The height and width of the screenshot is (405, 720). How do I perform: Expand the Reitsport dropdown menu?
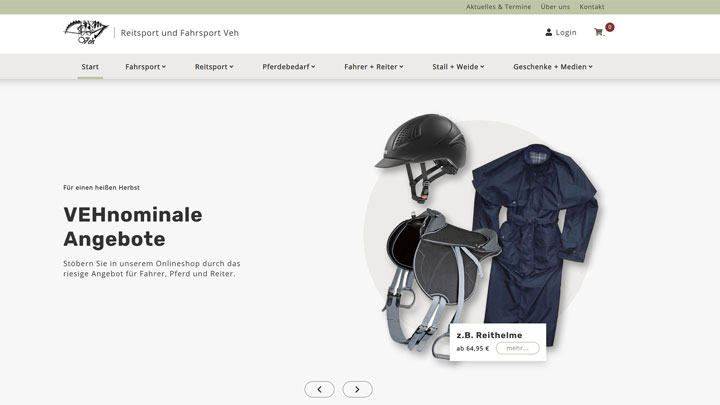214,67
